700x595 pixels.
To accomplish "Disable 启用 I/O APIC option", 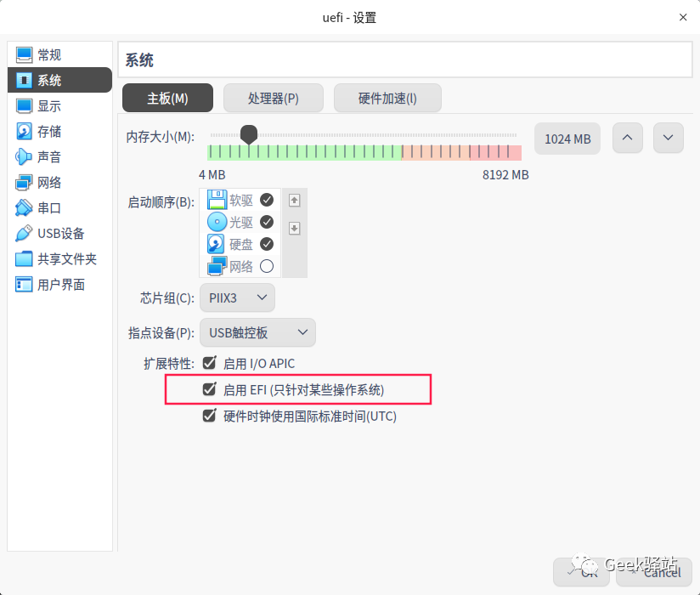I will pyautogui.click(x=209, y=363).
